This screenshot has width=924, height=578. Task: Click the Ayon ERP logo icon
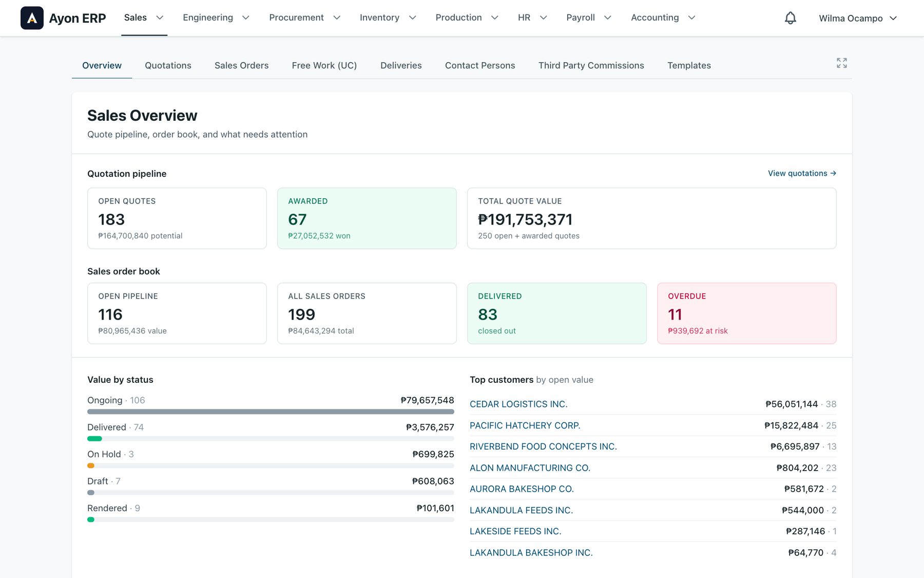pyautogui.click(x=32, y=18)
